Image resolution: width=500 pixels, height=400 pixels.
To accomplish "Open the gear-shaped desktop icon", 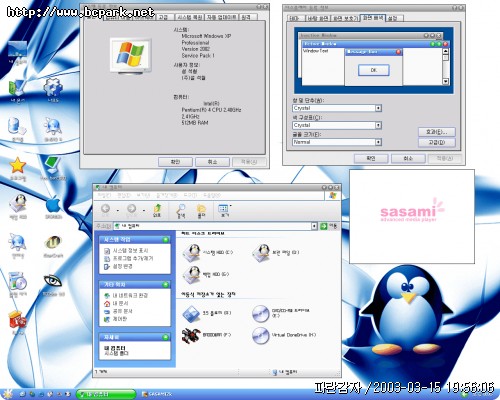I will point(53,87).
